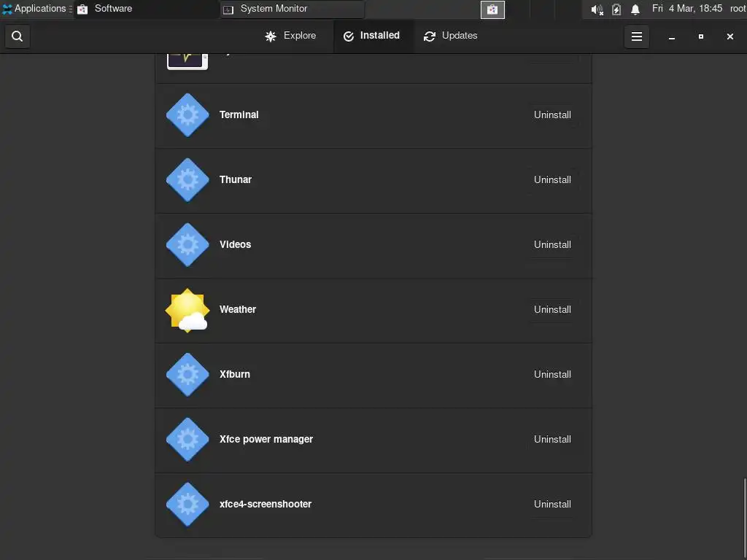This screenshot has width=747, height=560.
Task: Open the notifications bell
Action: 635,9
